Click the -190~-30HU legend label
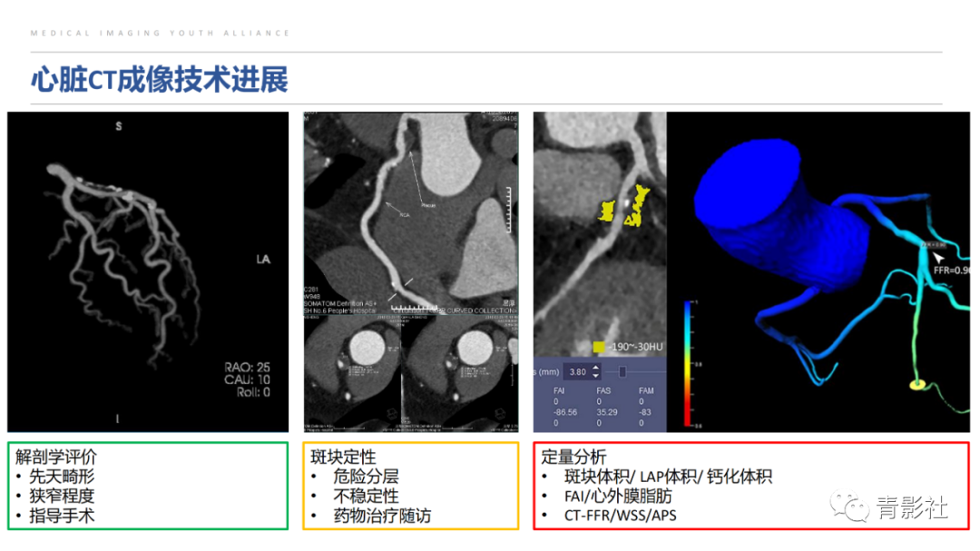Viewport: 980px width, 551px height. (x=635, y=347)
